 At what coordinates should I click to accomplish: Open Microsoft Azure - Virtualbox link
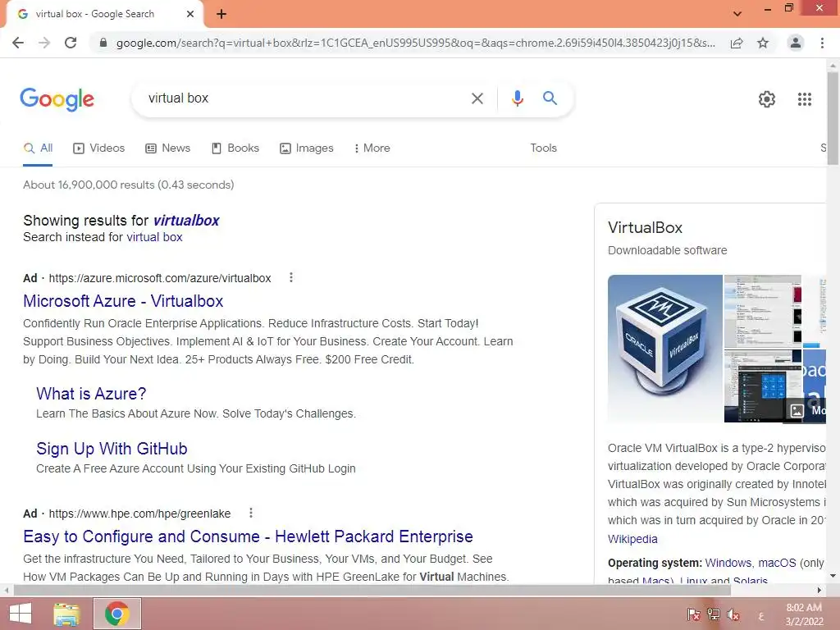click(123, 301)
